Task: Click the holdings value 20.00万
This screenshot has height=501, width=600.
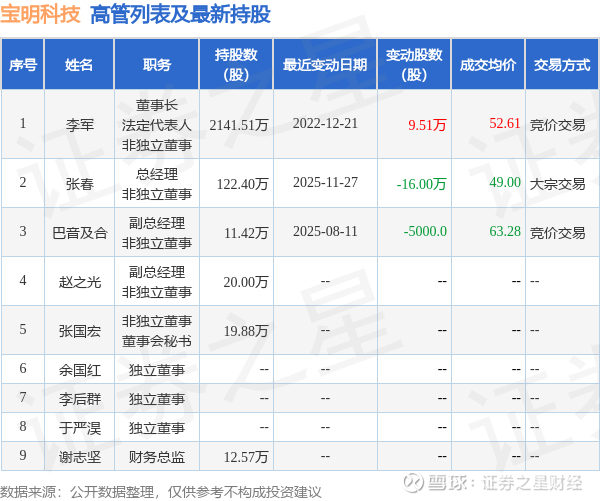Action: pyautogui.click(x=246, y=282)
